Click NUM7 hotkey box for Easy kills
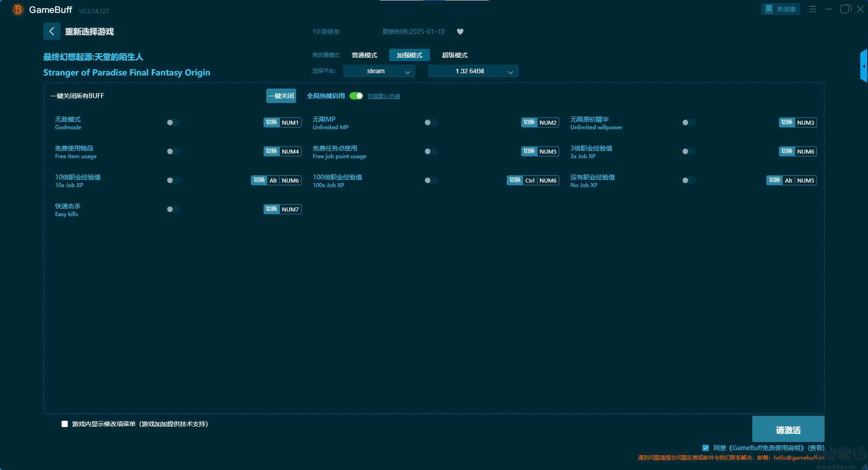The height and width of the screenshot is (470, 868). 290,209
